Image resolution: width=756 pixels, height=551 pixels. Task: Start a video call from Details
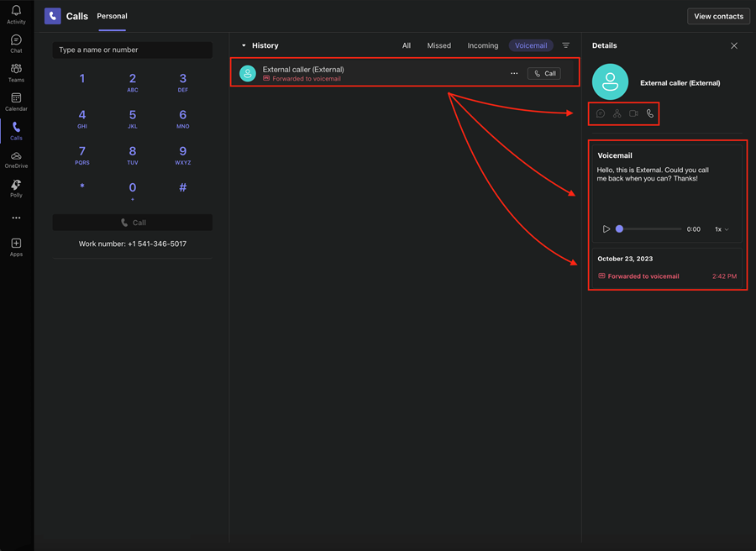tap(633, 113)
